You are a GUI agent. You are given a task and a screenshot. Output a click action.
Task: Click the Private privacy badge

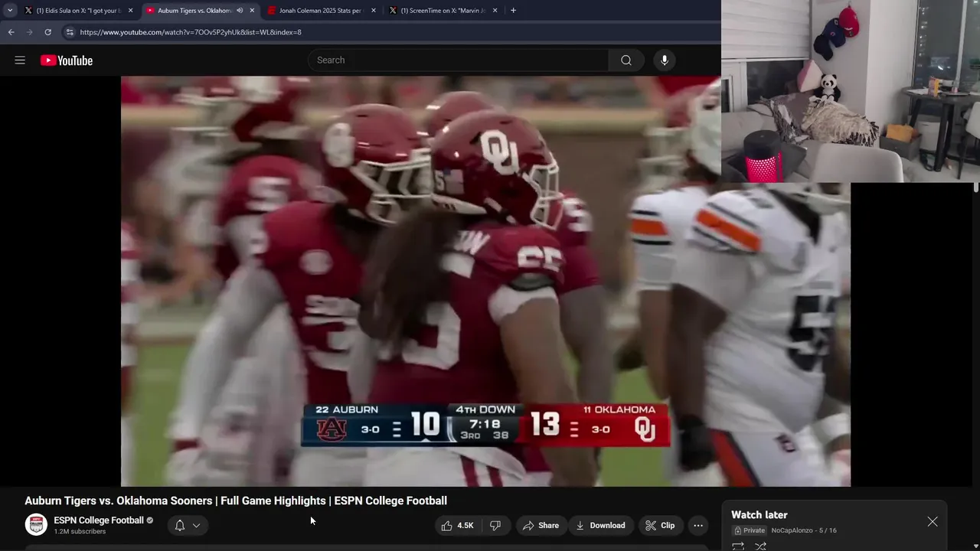pos(750,530)
